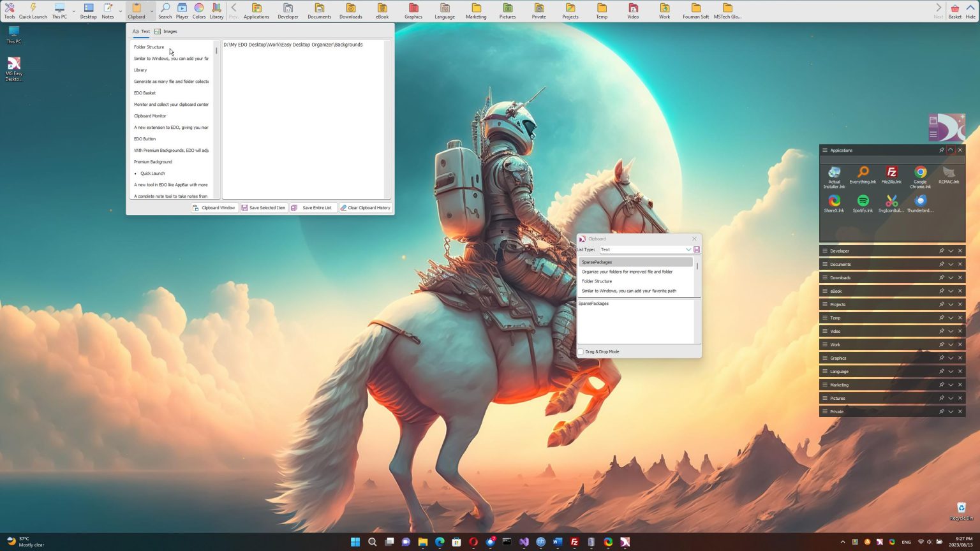
Task: Open the List Type dropdown in Clipboard window
Action: pyautogui.click(x=688, y=249)
